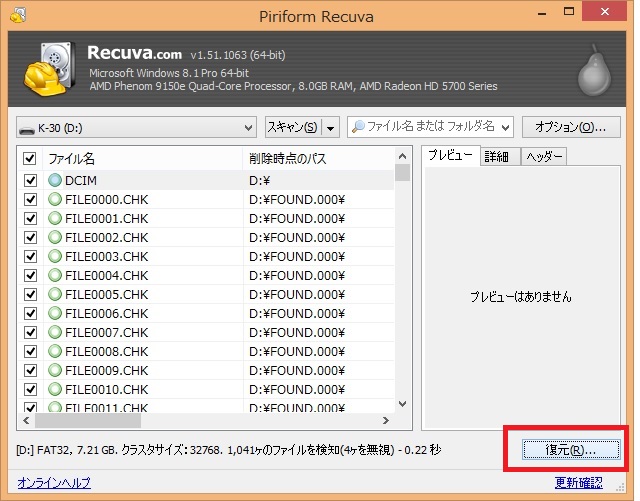Uncheck the DCIM checkbox
The image size is (640, 501).
click(30, 180)
